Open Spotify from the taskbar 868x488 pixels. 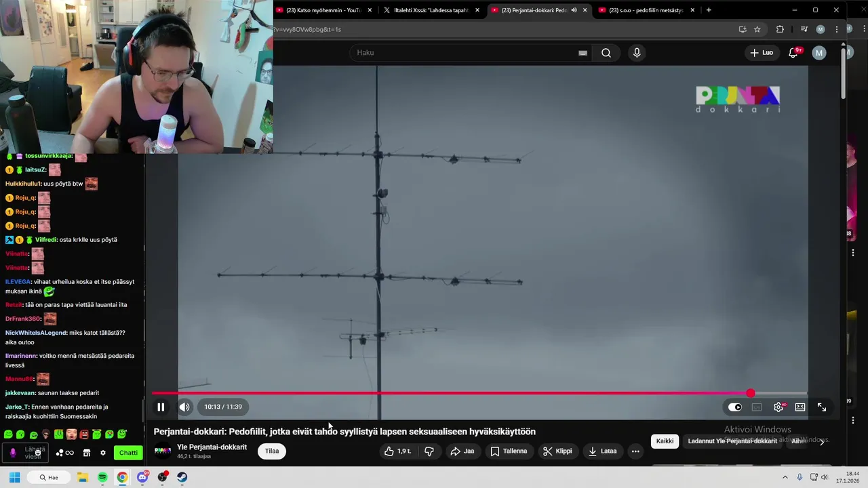point(102,477)
